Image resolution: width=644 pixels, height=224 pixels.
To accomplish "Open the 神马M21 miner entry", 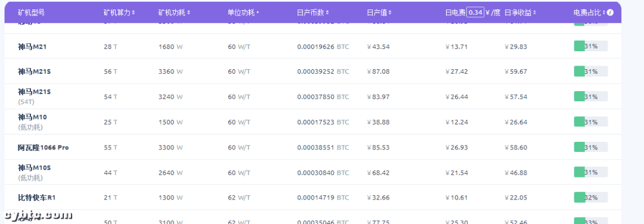I will tap(32, 46).
